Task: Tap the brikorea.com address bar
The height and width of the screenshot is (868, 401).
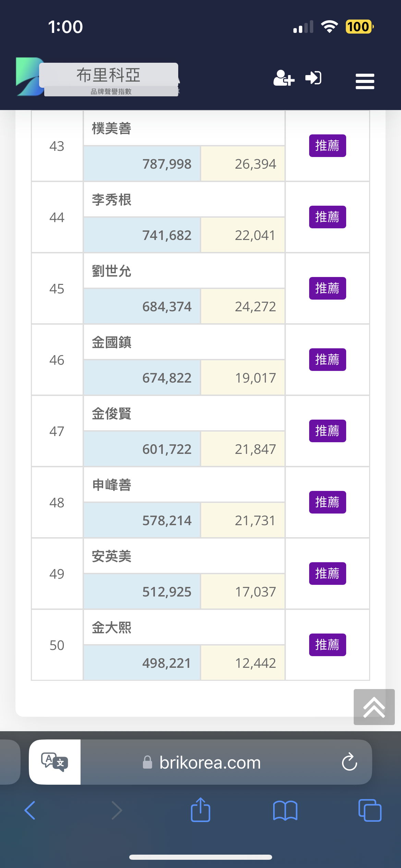Action: tap(209, 762)
